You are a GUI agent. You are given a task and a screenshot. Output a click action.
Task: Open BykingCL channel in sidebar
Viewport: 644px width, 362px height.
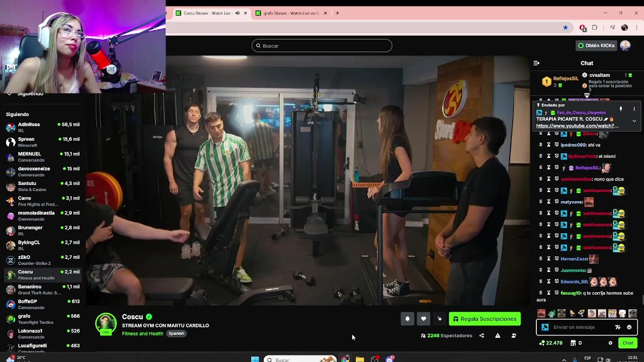pyautogui.click(x=43, y=245)
